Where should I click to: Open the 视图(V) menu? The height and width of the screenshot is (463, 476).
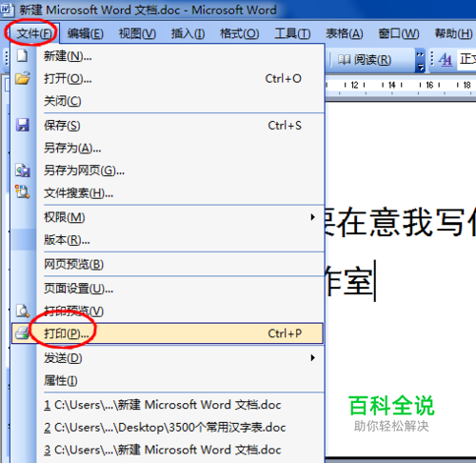tap(137, 33)
